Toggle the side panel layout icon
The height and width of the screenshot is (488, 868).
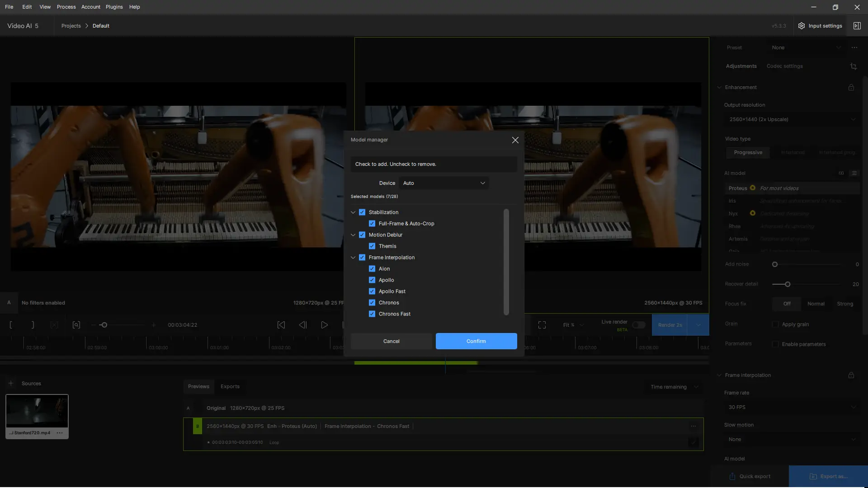pyautogui.click(x=857, y=26)
